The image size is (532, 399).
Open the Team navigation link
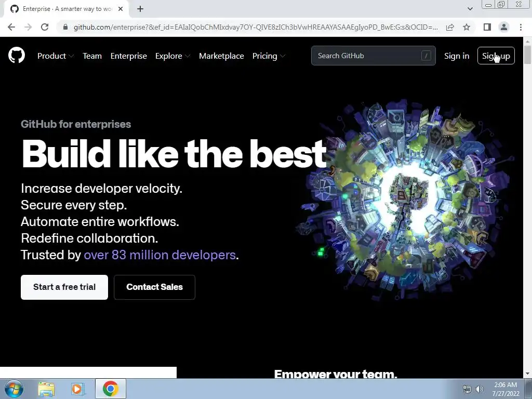click(x=92, y=56)
